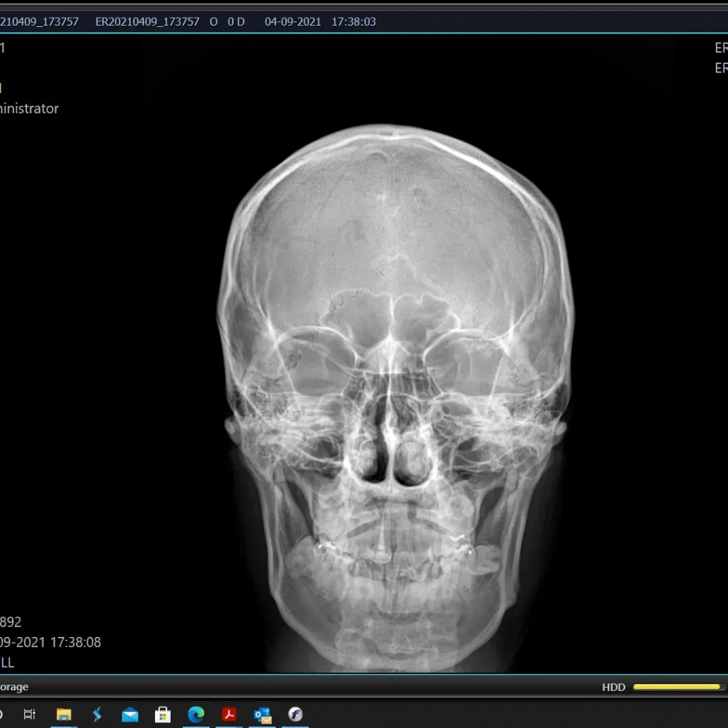Click the silver 'f' imaging app icon

pos(295,714)
